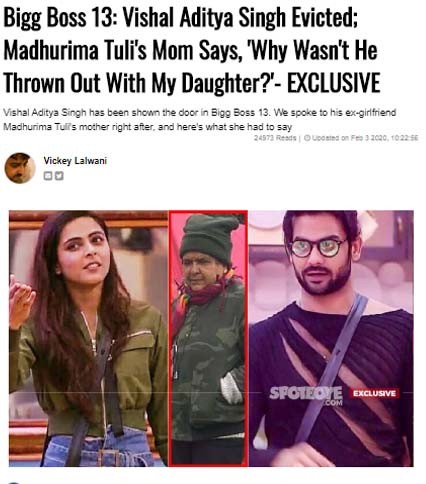Open the Vishal Aditya Singh photo with glasses
This screenshot has height=484, width=426.
331,338
